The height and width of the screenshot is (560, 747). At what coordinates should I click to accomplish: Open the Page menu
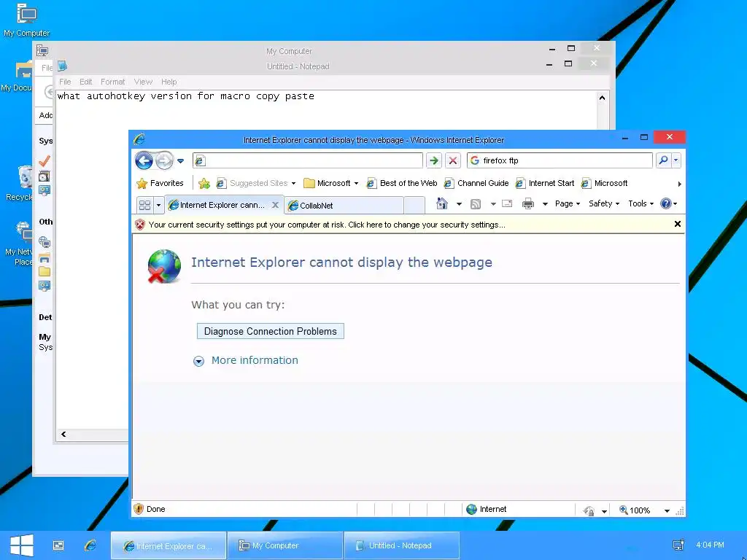tap(567, 204)
